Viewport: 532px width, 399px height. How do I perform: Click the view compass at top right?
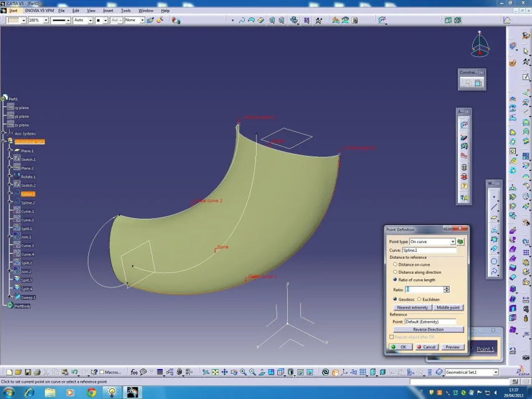click(x=480, y=44)
